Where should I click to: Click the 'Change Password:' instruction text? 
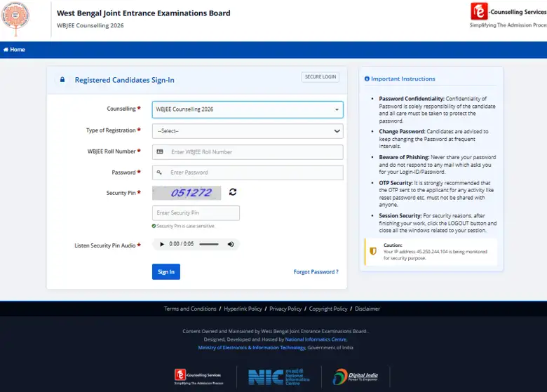point(402,131)
